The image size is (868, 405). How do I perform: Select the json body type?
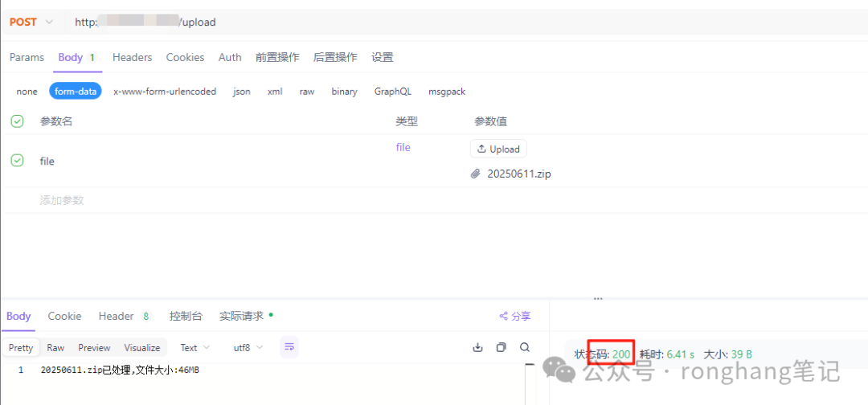[241, 92]
